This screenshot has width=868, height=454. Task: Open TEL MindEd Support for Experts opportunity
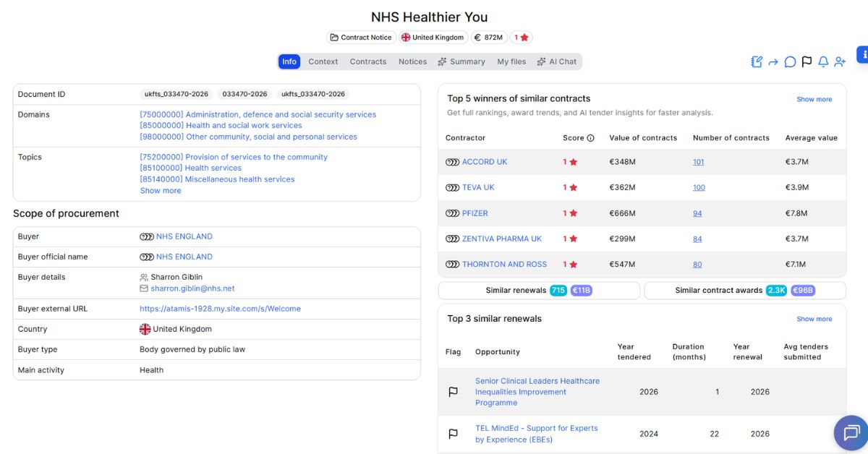pos(537,434)
